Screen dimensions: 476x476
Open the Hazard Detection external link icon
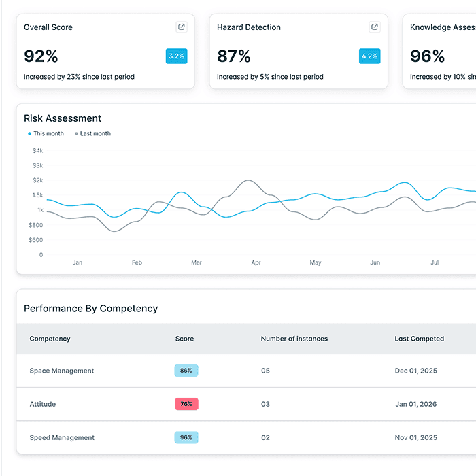(374, 27)
